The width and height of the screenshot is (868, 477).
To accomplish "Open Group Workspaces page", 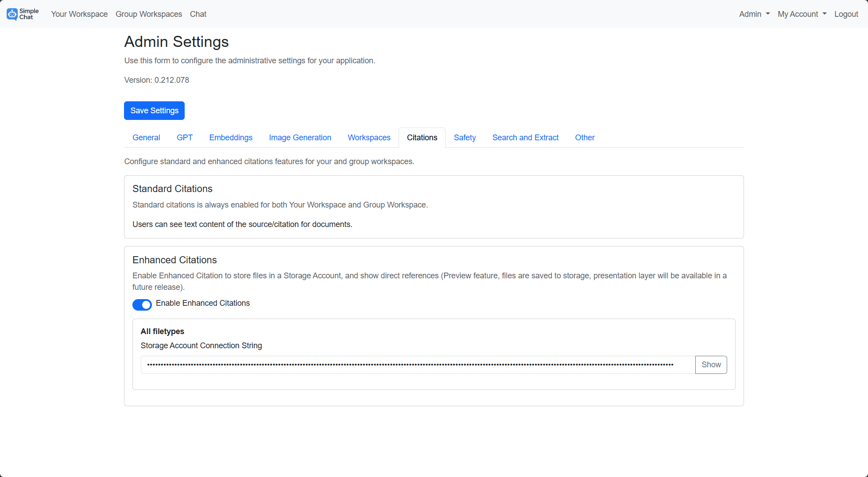I will [148, 14].
